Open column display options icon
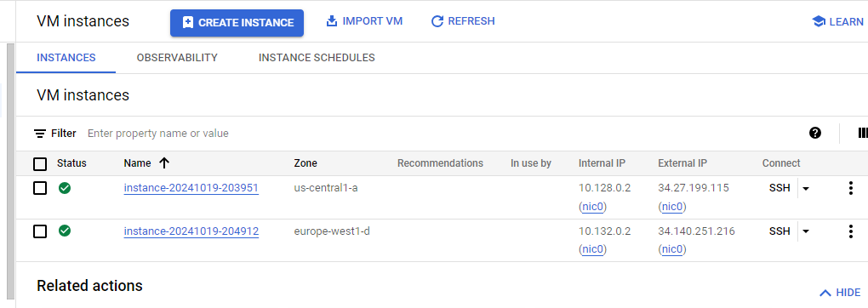 (862, 133)
